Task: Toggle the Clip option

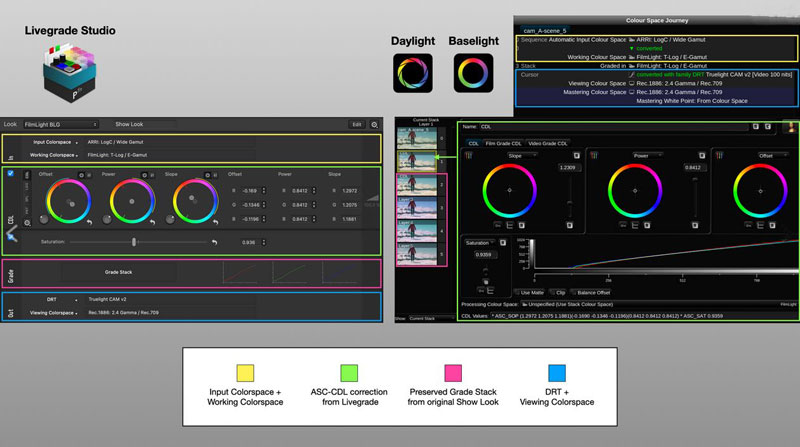Action: point(558,293)
